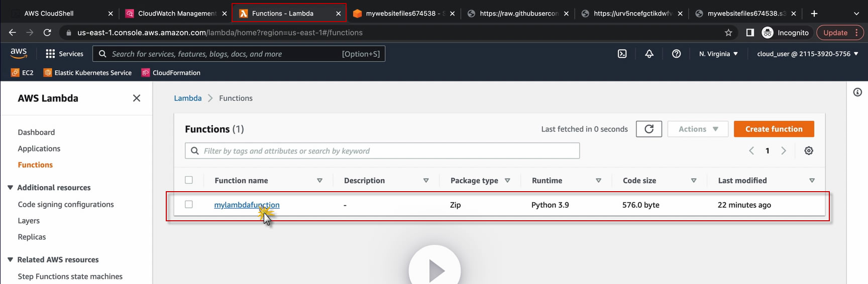Click the Python 3.9 runtime cell
This screenshot has height=284, width=868.
tap(550, 205)
